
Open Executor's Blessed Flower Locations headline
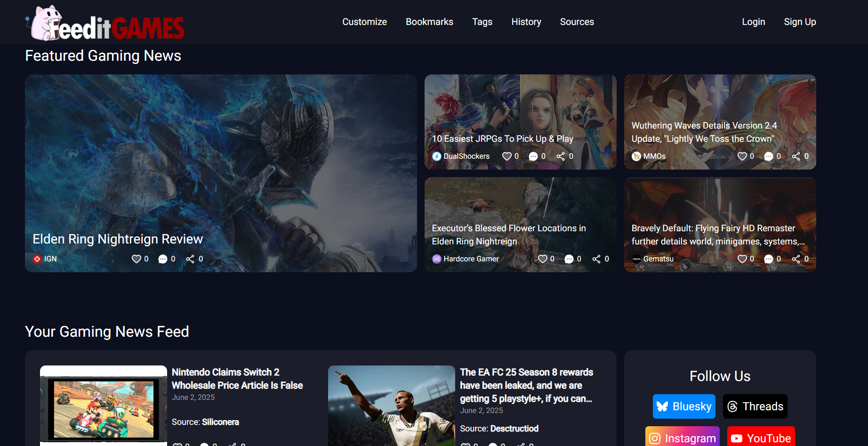pyautogui.click(x=509, y=235)
